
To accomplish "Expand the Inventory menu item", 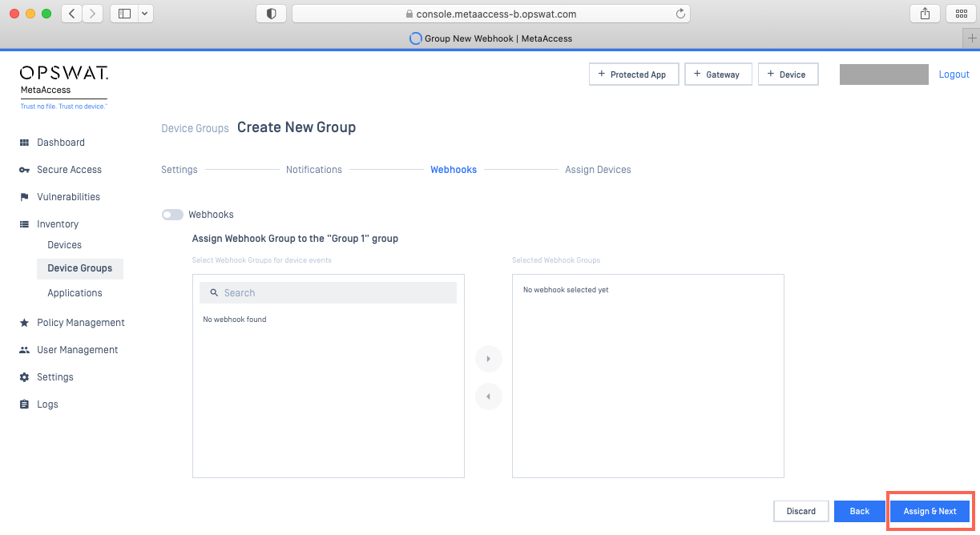I will [58, 224].
